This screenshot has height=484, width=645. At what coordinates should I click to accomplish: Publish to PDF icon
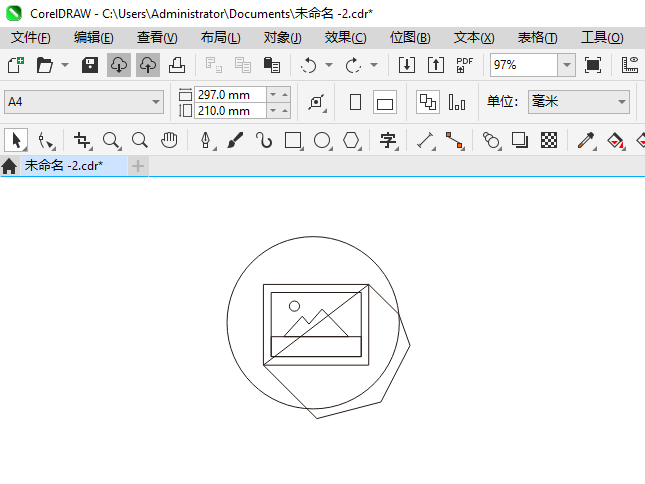click(465, 65)
